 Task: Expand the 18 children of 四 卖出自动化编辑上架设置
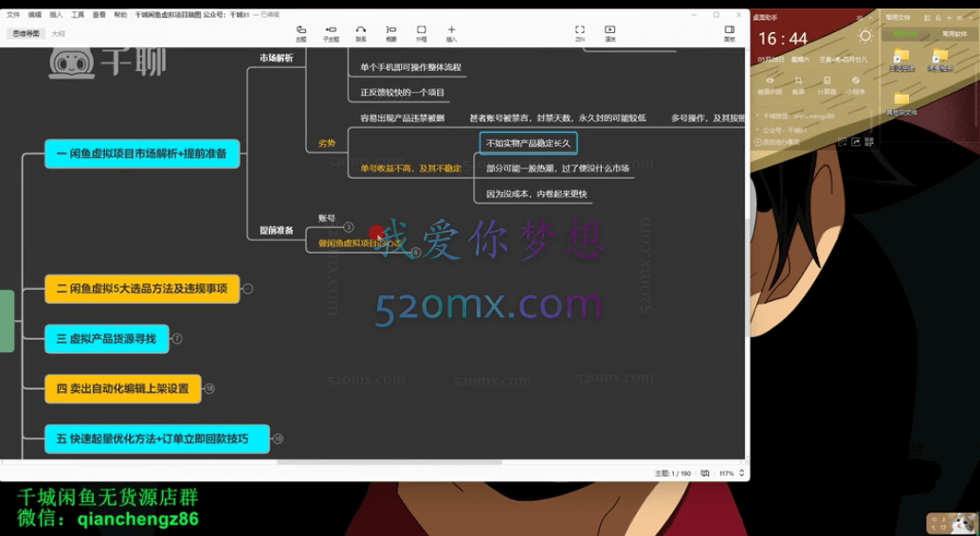pyautogui.click(x=209, y=388)
